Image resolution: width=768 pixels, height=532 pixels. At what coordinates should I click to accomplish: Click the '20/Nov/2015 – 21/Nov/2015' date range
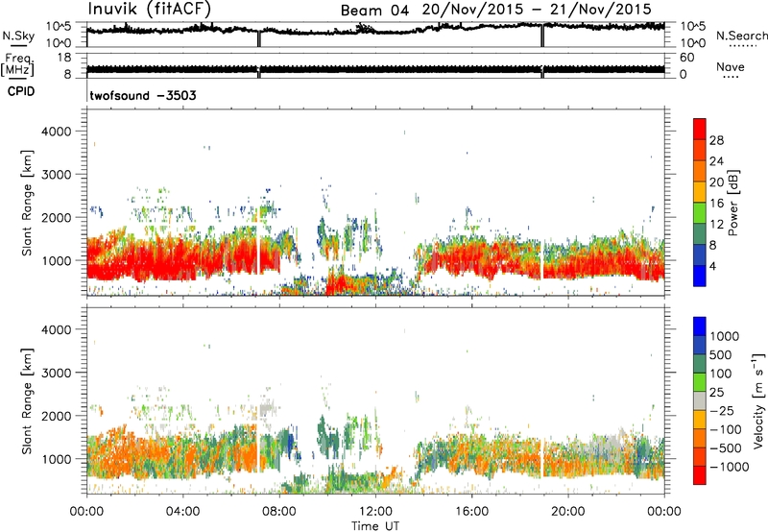(x=537, y=10)
